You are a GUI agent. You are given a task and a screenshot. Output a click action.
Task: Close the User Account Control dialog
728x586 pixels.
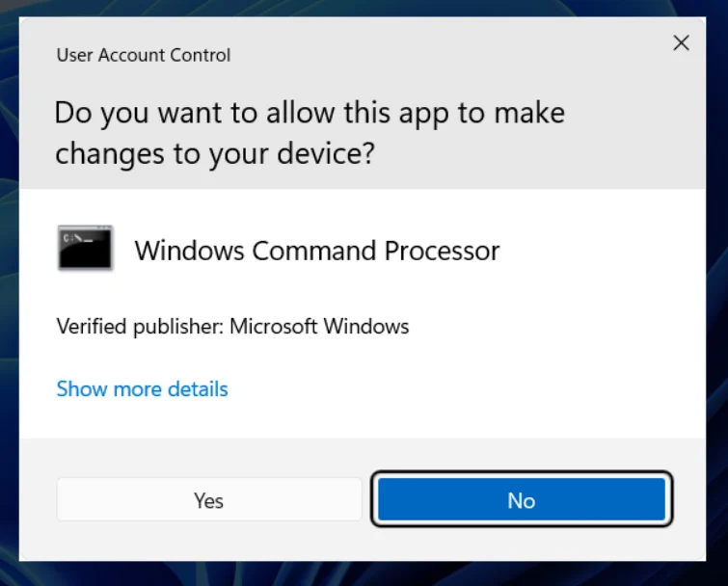(681, 43)
